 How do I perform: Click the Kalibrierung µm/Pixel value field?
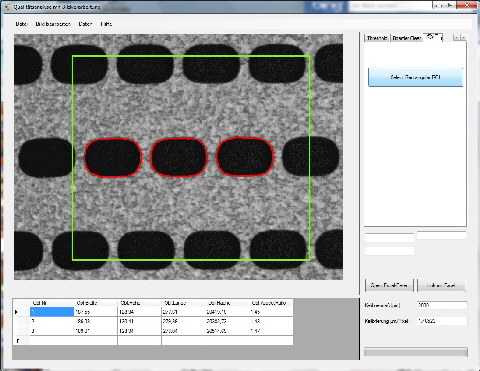pyautogui.click(x=442, y=321)
